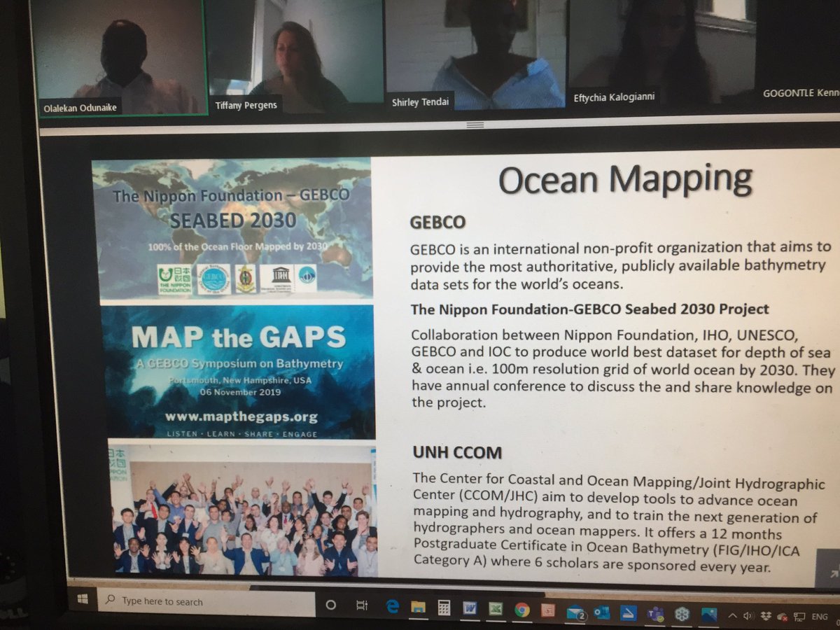
Task: Launch Microsoft Edge from taskbar
Action: pos(393,606)
